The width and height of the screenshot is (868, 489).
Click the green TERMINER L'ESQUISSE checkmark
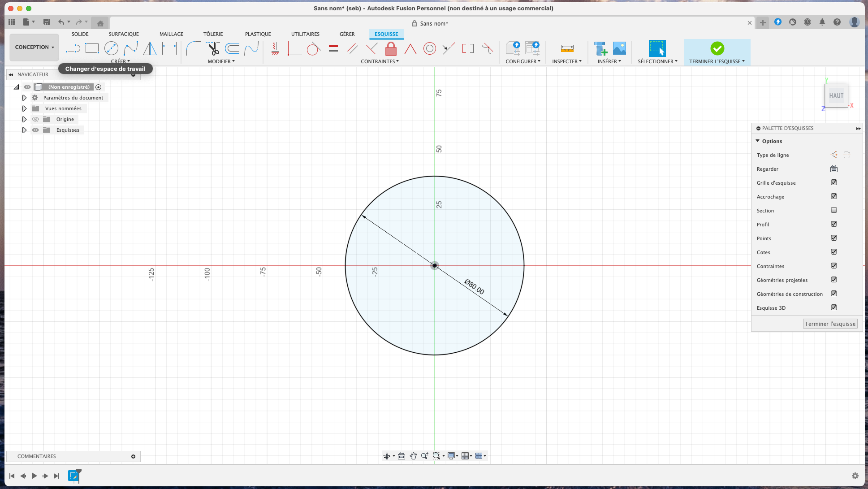click(x=717, y=48)
